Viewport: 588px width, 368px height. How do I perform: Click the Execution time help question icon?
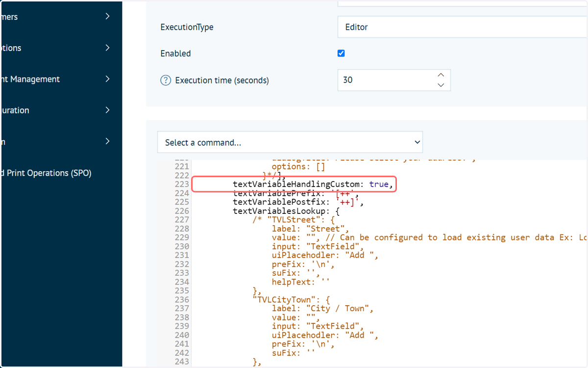click(x=166, y=80)
